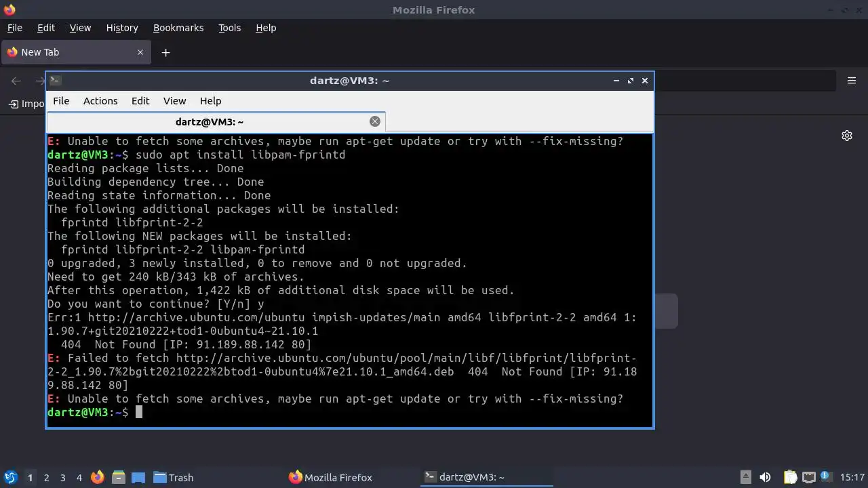The height and width of the screenshot is (488, 868).
Task: Close the Firefox New Tab tab
Action: pyautogui.click(x=140, y=52)
